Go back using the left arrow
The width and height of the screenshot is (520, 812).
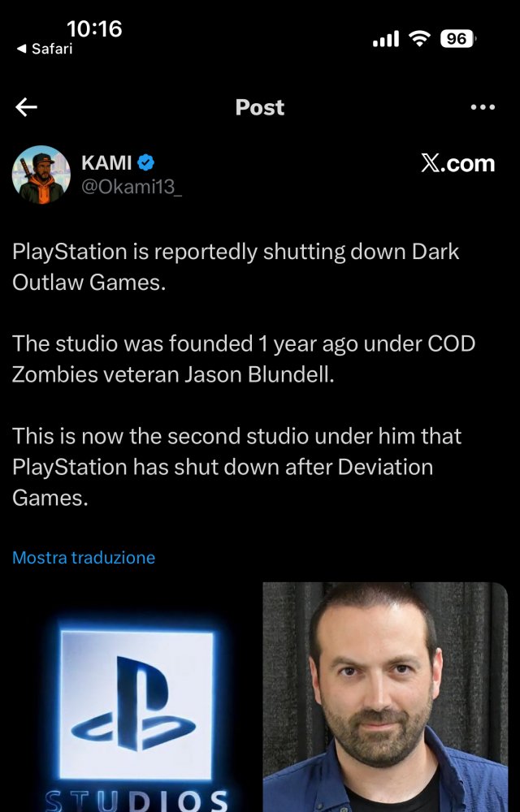26,107
